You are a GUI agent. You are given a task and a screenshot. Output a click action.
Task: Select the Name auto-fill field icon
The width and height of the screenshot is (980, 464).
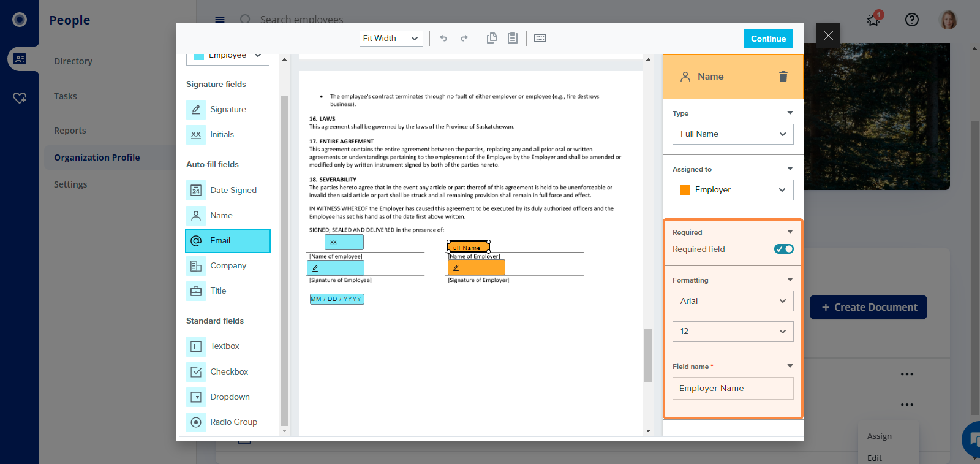pyautogui.click(x=196, y=215)
